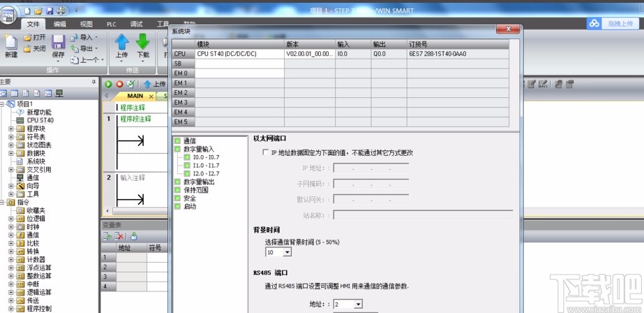644x313 pixels.
Task: Click the red Stop button in editor toolbar
Action: (119, 84)
